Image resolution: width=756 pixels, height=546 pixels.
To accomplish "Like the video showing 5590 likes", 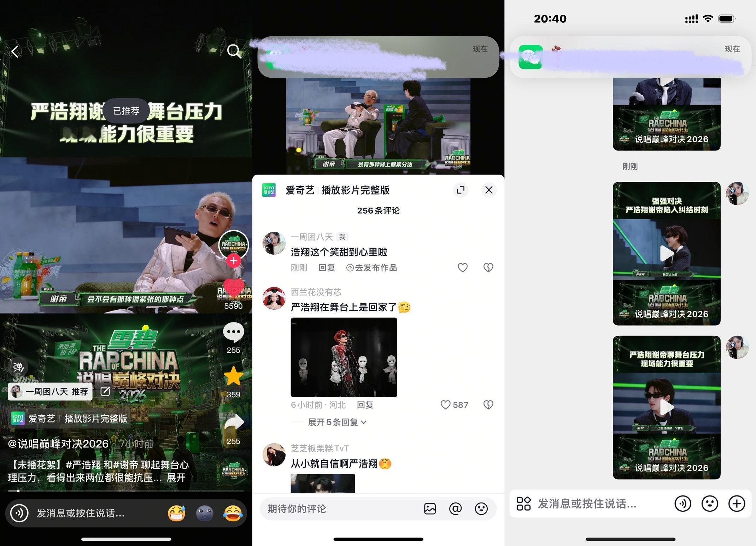I will (233, 289).
